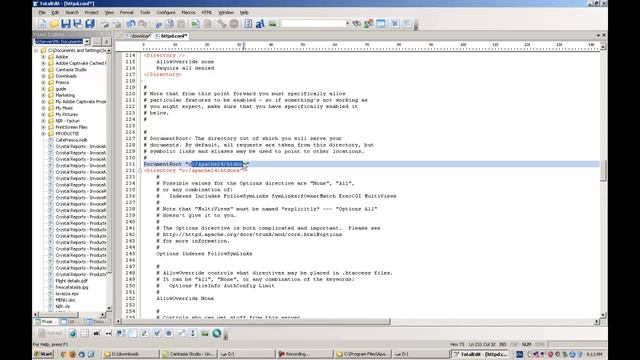Viewport: 640px width, 360px height.
Task: Expand the Downloads folder node
Action: click(43, 76)
